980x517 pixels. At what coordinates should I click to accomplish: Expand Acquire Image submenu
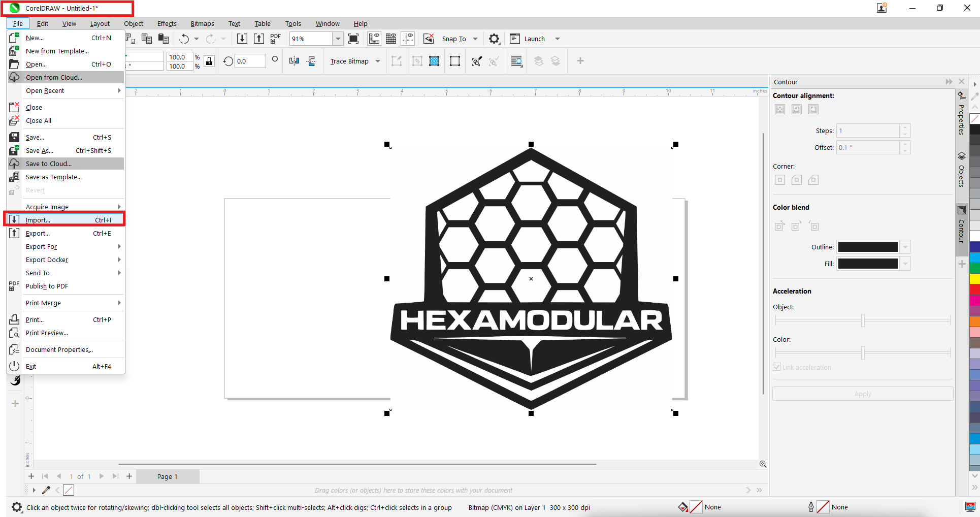(66, 207)
